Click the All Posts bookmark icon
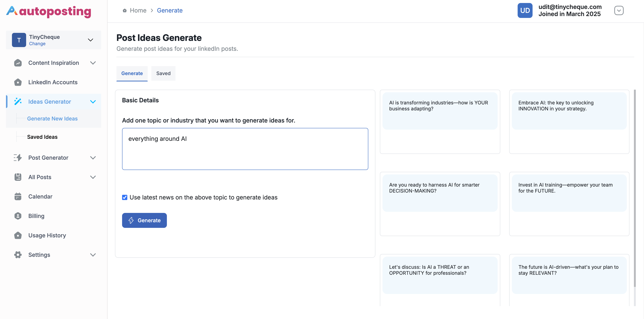Image resolution: width=644 pixels, height=319 pixels. click(18, 177)
